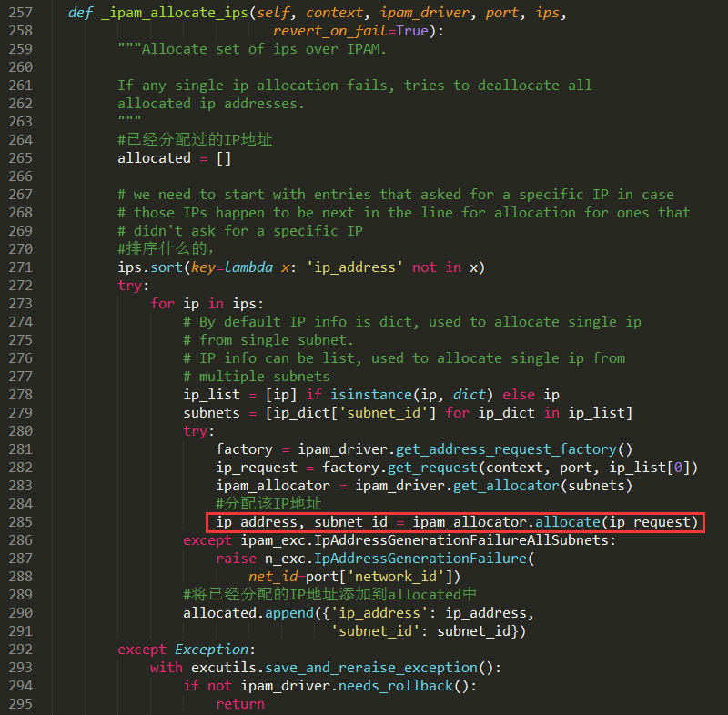Screen dimensions: 728x715
Task: Click the 'subnets' variable on line 279
Action: [x=212, y=413]
